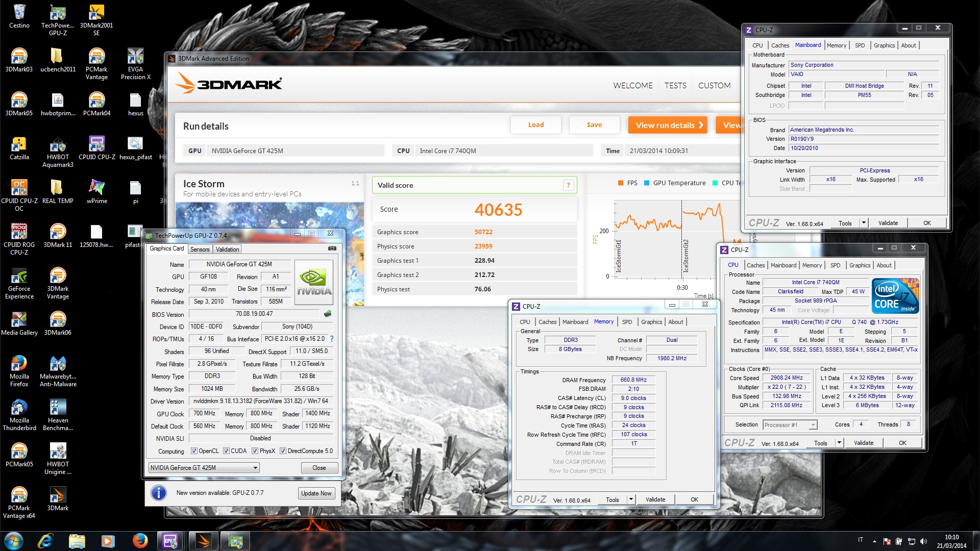Toggle OpenCL checkbox in GPU-Z

(x=194, y=451)
